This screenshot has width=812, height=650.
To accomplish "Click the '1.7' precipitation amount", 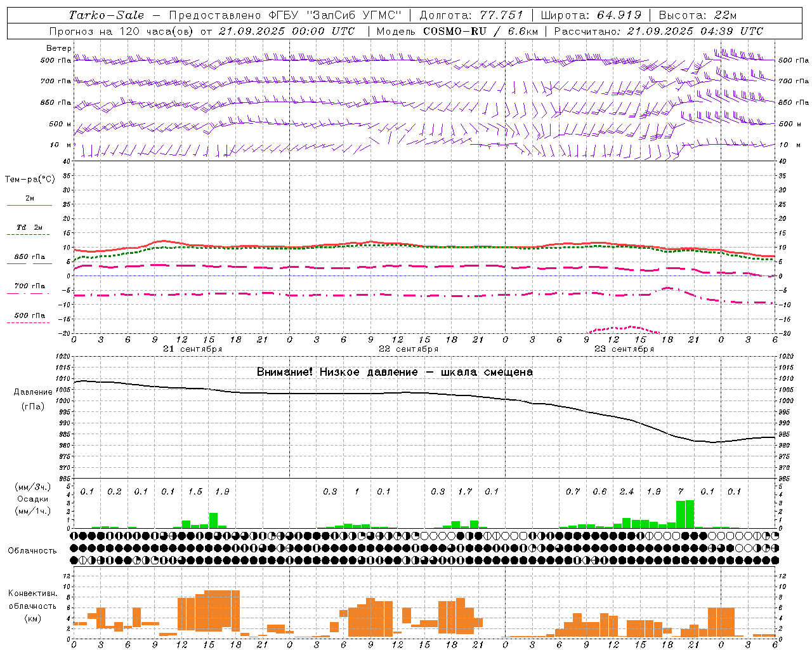I will [x=465, y=492].
